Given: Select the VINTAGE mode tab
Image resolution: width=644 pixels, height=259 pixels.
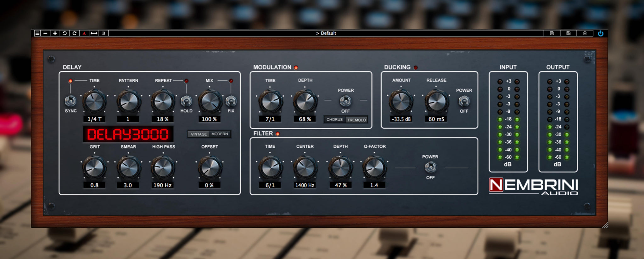Looking at the screenshot, I should click(x=199, y=134).
